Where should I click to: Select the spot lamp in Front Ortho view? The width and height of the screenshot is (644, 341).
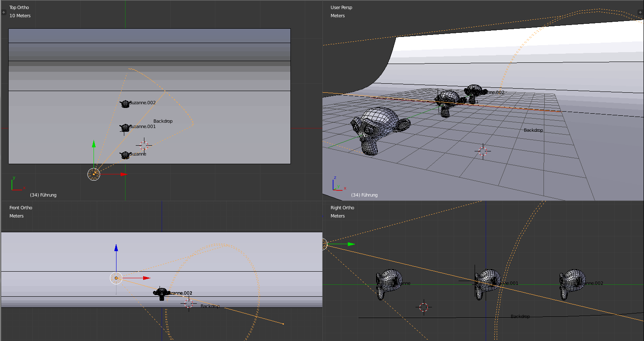[116, 278]
